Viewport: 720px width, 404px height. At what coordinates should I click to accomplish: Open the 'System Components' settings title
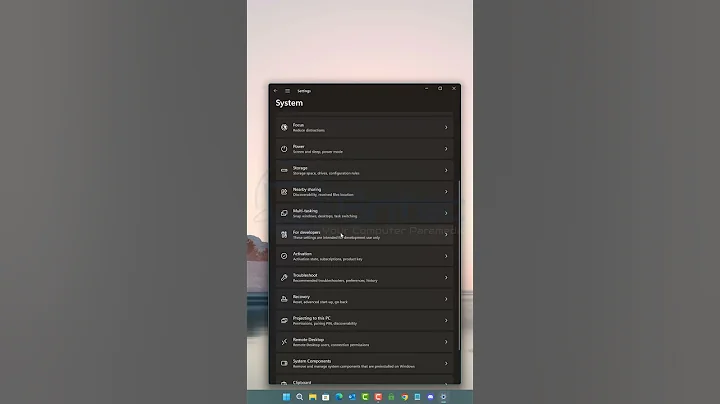[312, 361]
